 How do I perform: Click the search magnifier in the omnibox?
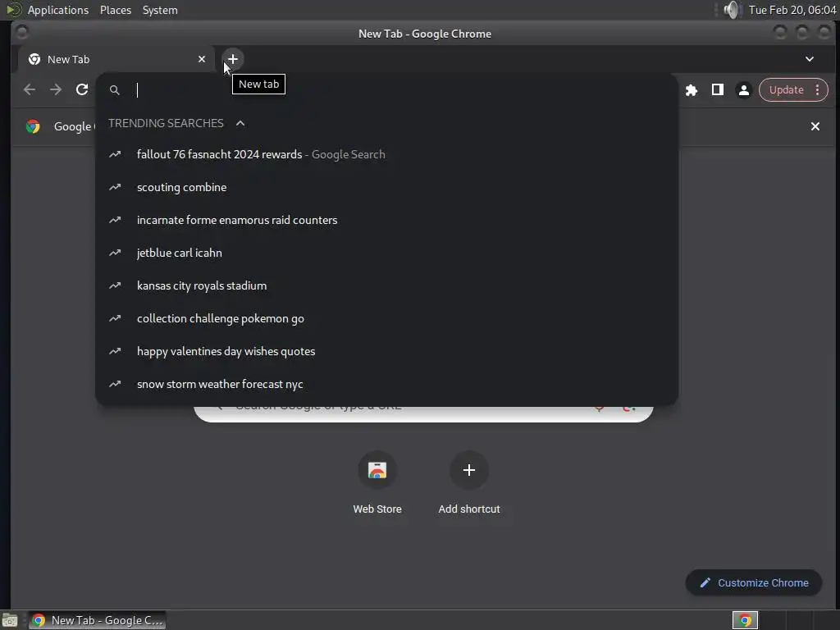point(115,90)
